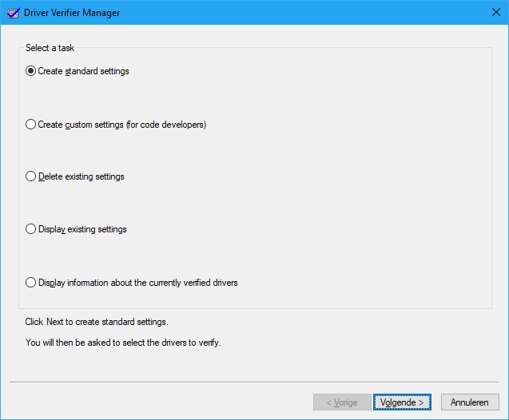
Task: Click the disabled < Vorige button
Action: pyautogui.click(x=342, y=402)
